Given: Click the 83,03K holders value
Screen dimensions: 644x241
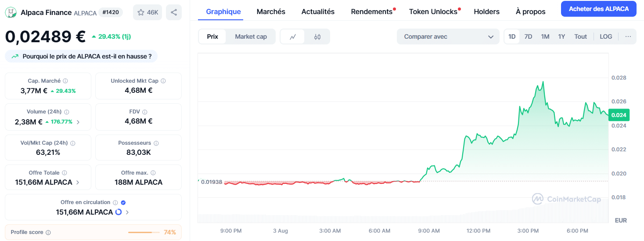Looking at the screenshot, I should coord(138,152).
